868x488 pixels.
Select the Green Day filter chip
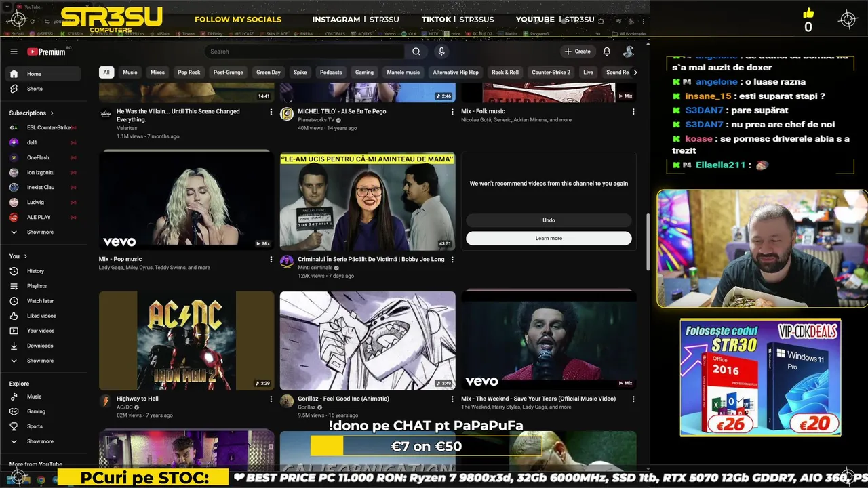click(269, 73)
